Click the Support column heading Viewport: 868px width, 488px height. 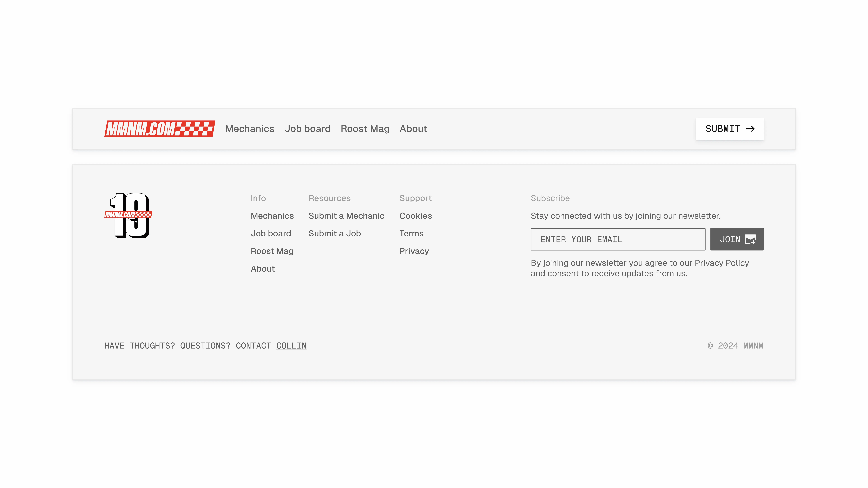(x=415, y=198)
